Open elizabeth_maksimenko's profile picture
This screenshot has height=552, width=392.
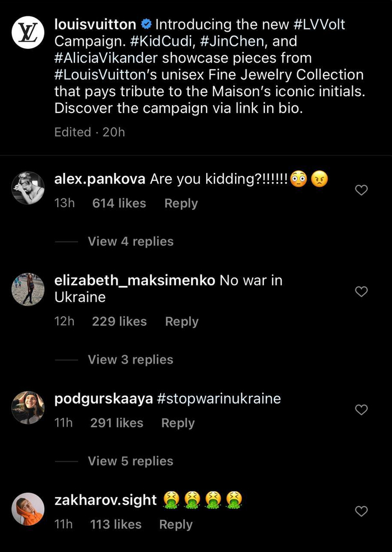point(28,289)
